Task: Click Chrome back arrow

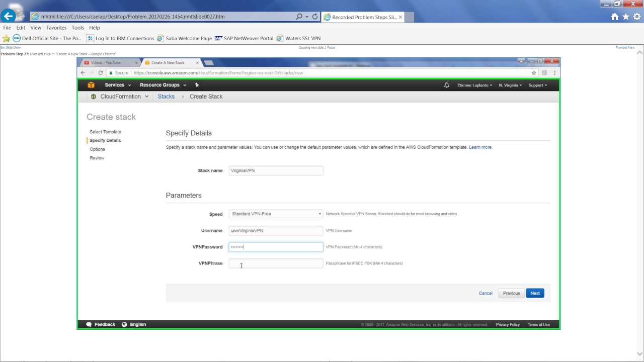Action: point(83,73)
